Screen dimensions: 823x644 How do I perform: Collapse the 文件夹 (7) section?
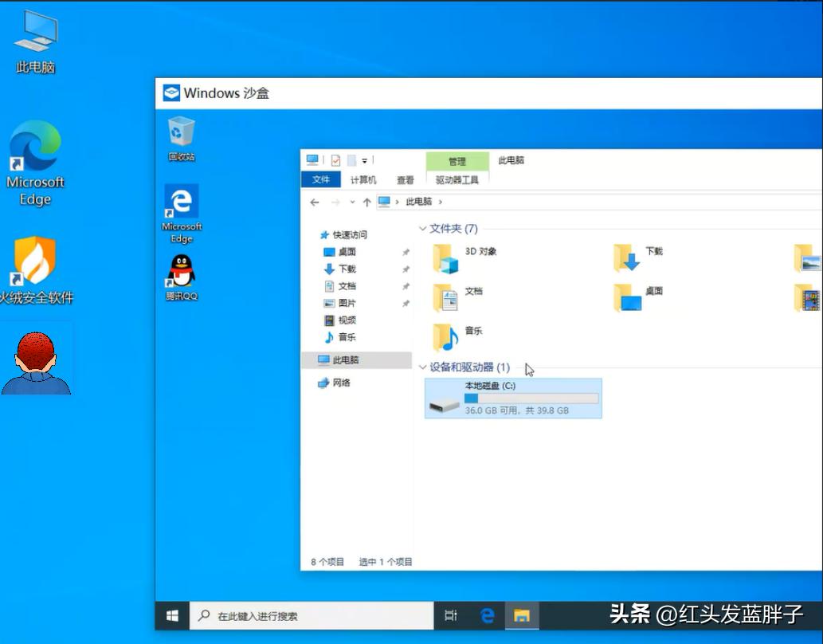pos(422,229)
